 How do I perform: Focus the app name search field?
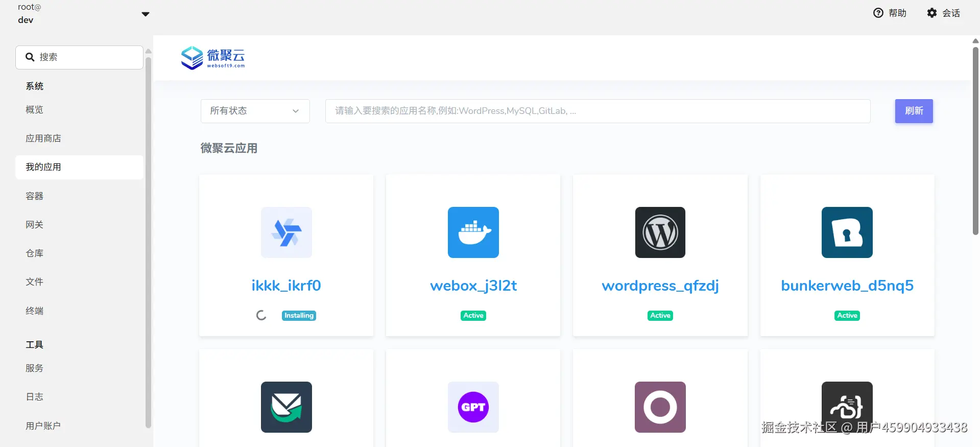coord(597,111)
